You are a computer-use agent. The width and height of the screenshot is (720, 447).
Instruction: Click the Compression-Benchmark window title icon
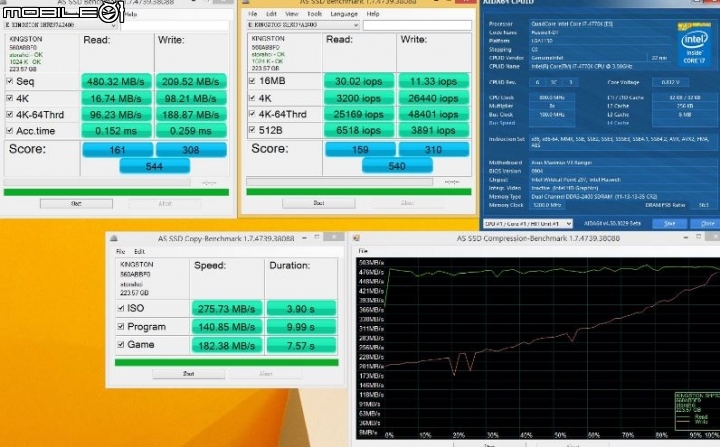click(x=356, y=238)
